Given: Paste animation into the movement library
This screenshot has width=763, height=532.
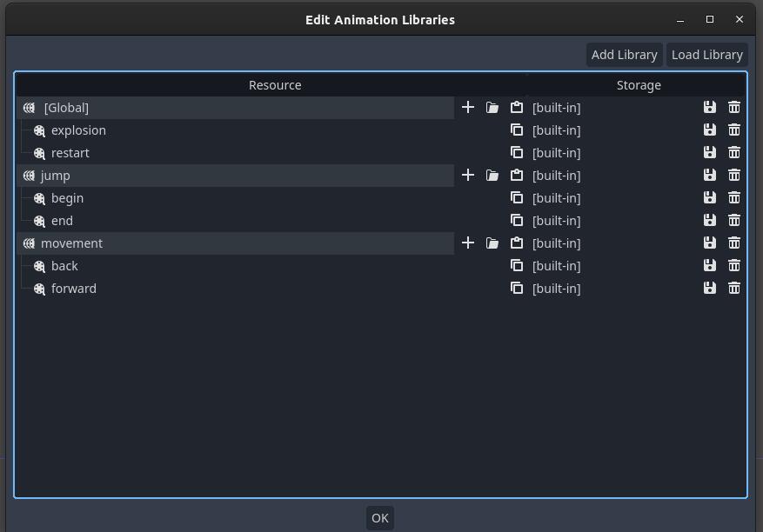Looking at the screenshot, I should [x=516, y=243].
